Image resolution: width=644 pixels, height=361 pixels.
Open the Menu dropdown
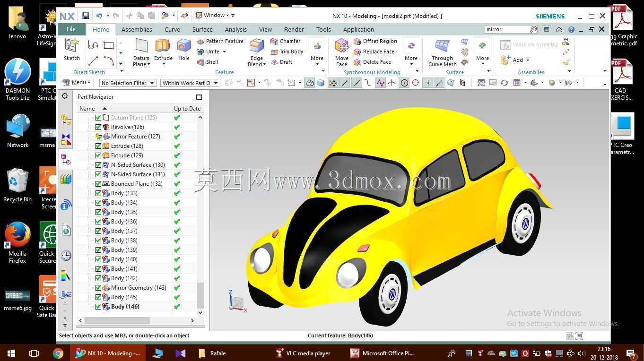coord(76,83)
